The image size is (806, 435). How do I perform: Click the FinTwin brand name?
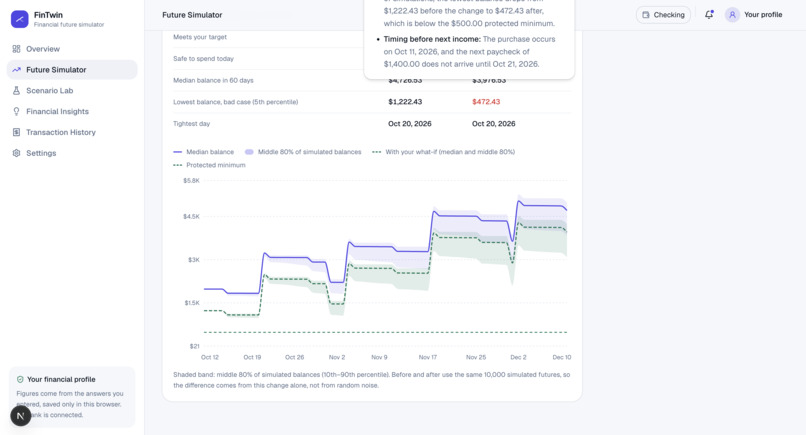click(x=48, y=15)
